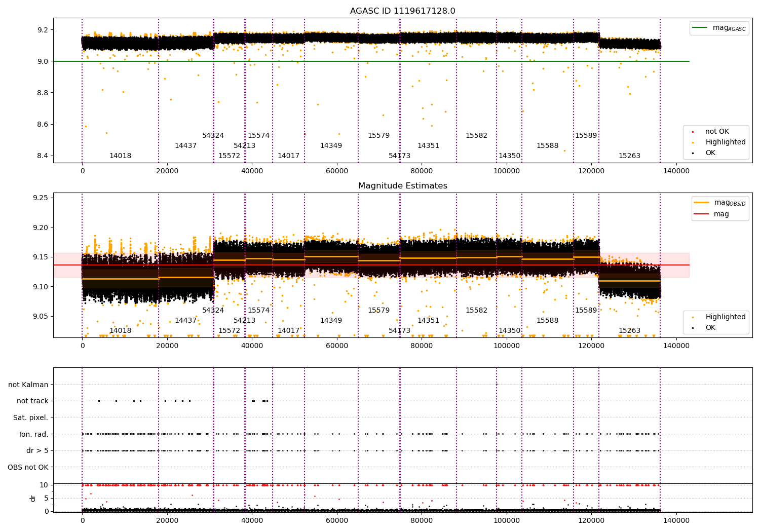The width and height of the screenshot is (760, 532).
Task: Click obsid label 15574 in Magnitude Estimates panel
Action: (258, 311)
